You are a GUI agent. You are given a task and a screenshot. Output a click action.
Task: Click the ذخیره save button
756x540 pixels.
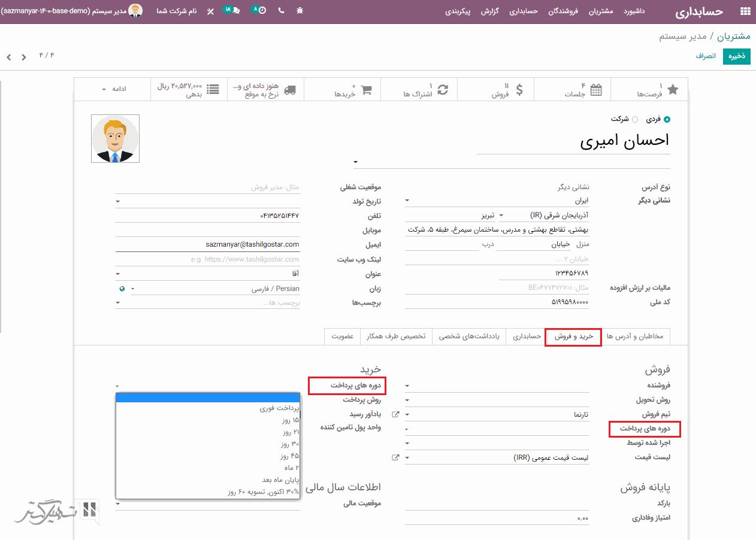(x=736, y=56)
